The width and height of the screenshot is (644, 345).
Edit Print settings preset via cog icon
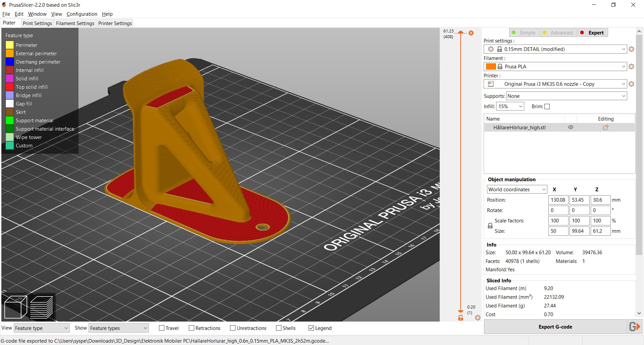click(x=632, y=49)
